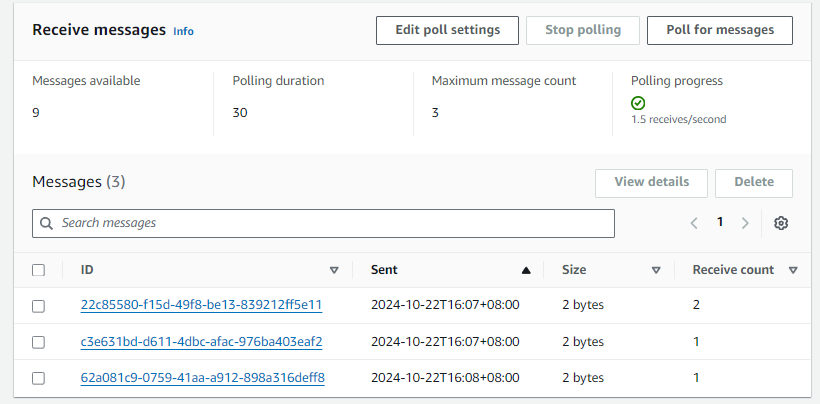The image size is (820, 404).
Task: Open message ID starting with 62a081c9
Action: 202,378
